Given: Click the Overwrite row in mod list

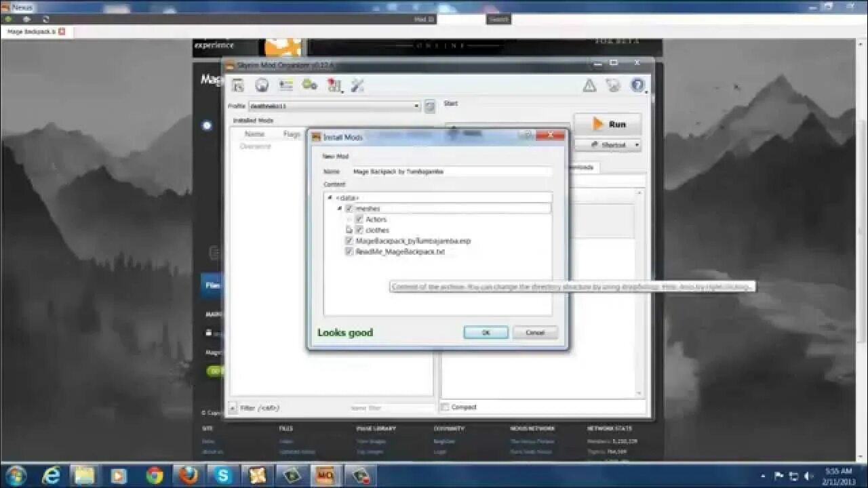Looking at the screenshot, I should 256,146.
